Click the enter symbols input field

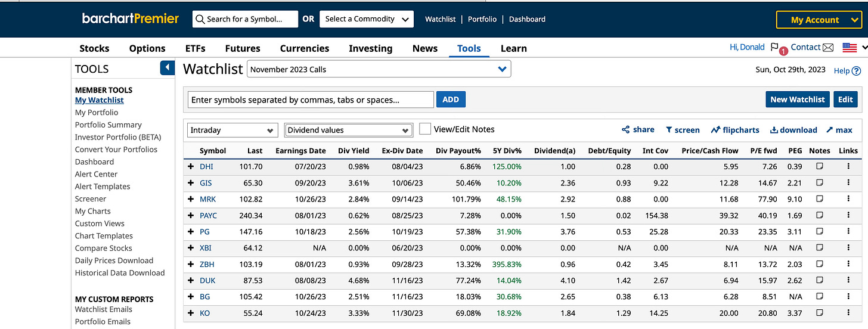311,100
